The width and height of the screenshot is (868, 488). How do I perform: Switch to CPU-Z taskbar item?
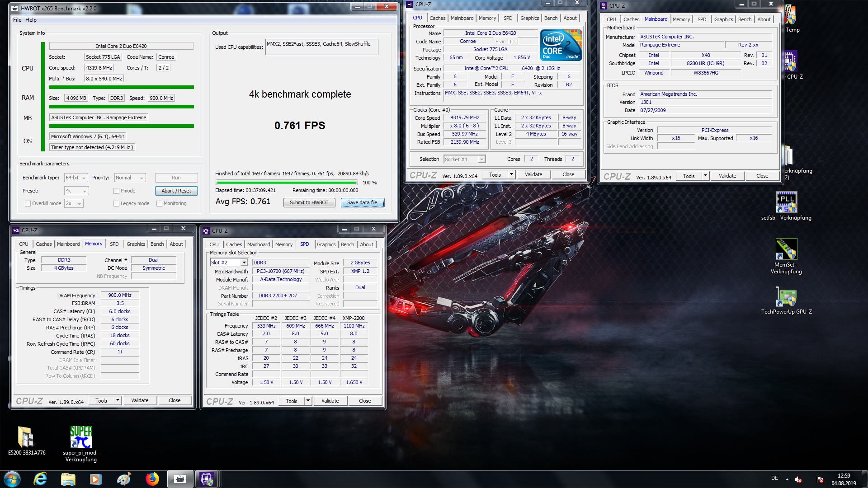(207, 479)
